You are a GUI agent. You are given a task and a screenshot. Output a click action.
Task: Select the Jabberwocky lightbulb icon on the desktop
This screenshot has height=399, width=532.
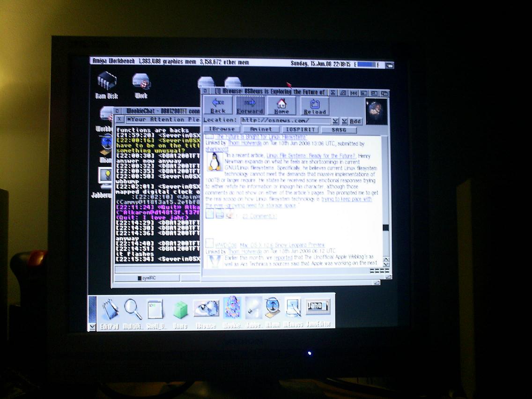(x=104, y=183)
